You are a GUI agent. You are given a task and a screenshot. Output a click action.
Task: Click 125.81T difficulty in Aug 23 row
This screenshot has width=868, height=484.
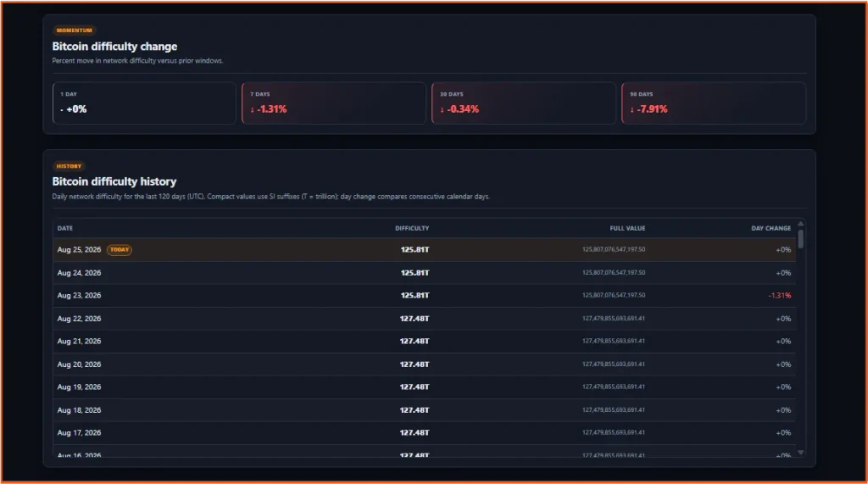coord(415,296)
